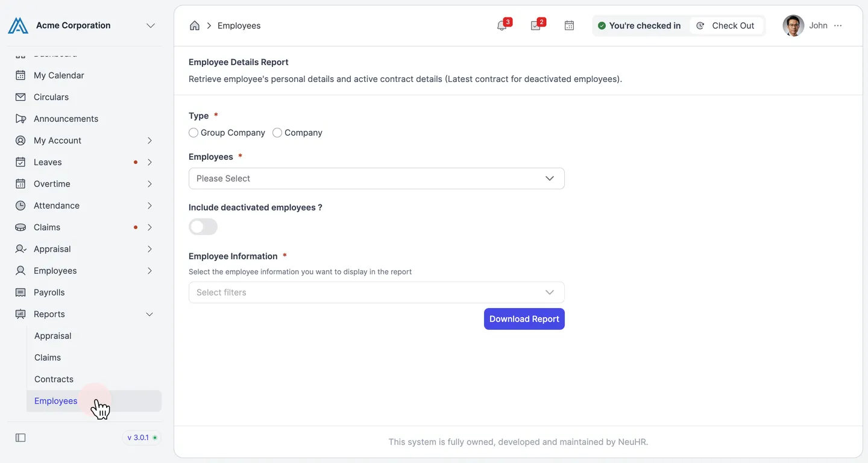Open the company switcher chevron
Image resolution: width=868 pixels, height=463 pixels.
pyautogui.click(x=151, y=25)
